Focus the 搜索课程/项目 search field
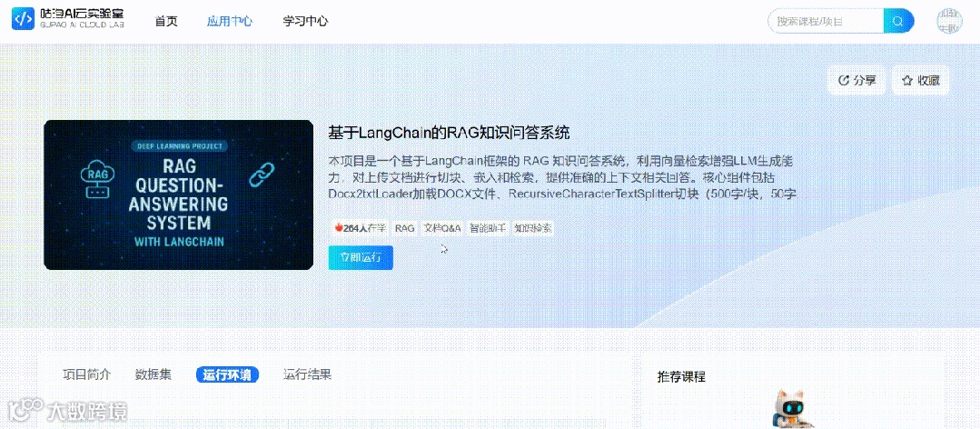 [826, 21]
